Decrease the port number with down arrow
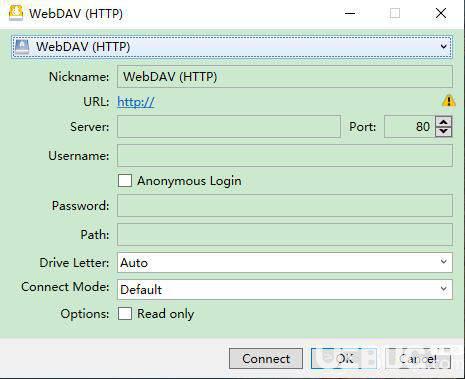This screenshot has height=379, width=465. [x=444, y=132]
